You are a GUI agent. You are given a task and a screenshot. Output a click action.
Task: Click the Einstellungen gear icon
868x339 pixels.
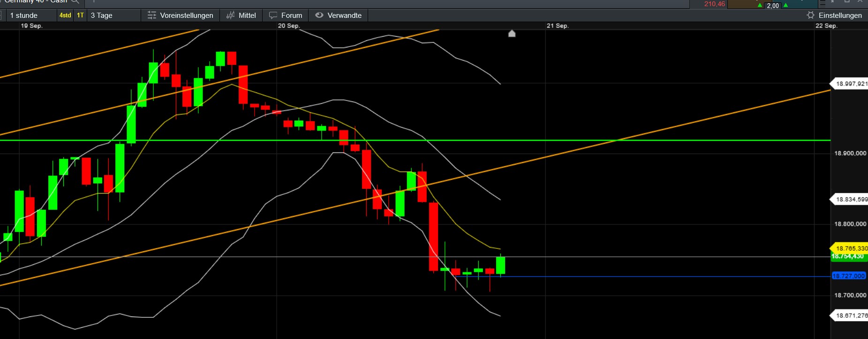(x=810, y=15)
